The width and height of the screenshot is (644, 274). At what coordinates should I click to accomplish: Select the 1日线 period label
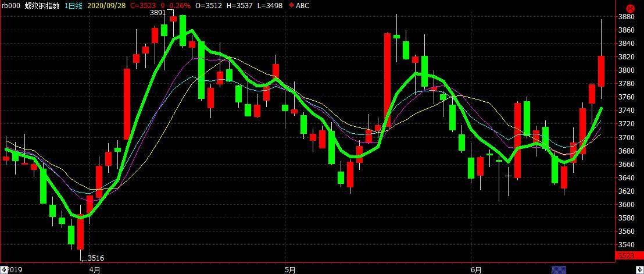[73, 5]
